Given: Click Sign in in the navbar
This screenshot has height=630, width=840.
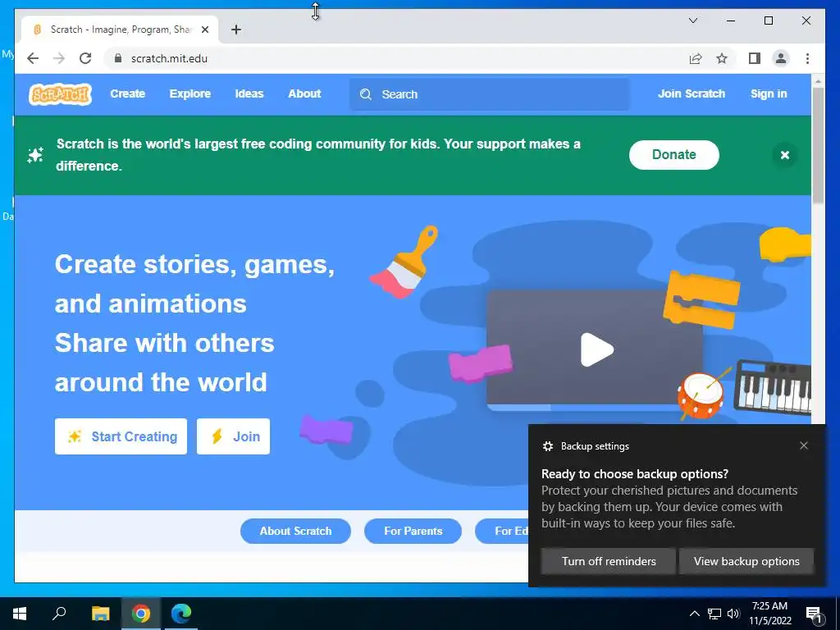Looking at the screenshot, I should [x=768, y=94].
